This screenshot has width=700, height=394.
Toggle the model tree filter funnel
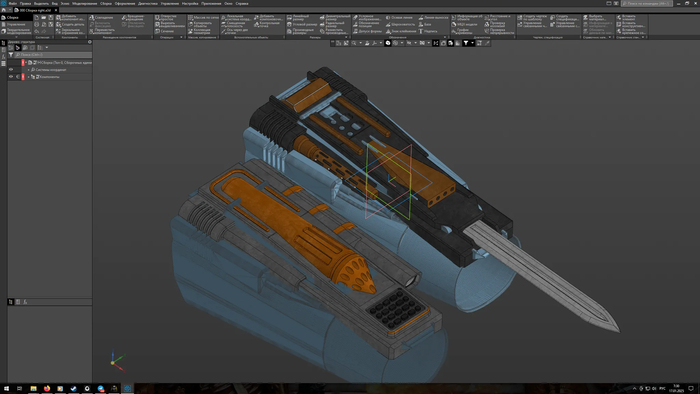(11, 55)
